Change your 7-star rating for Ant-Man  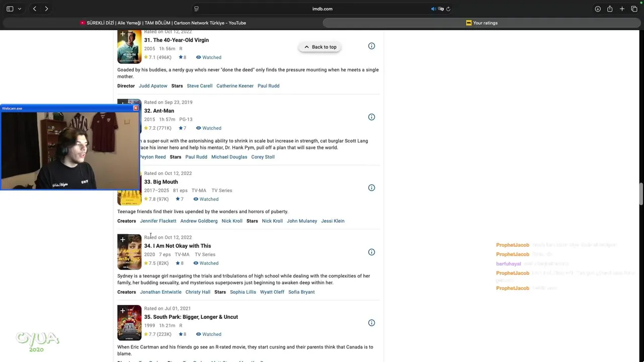click(x=182, y=128)
